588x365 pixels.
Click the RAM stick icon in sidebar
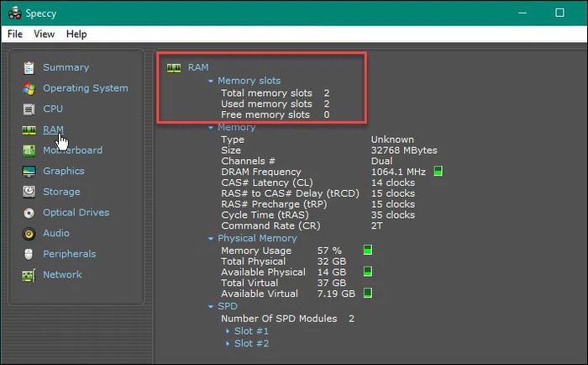click(29, 130)
